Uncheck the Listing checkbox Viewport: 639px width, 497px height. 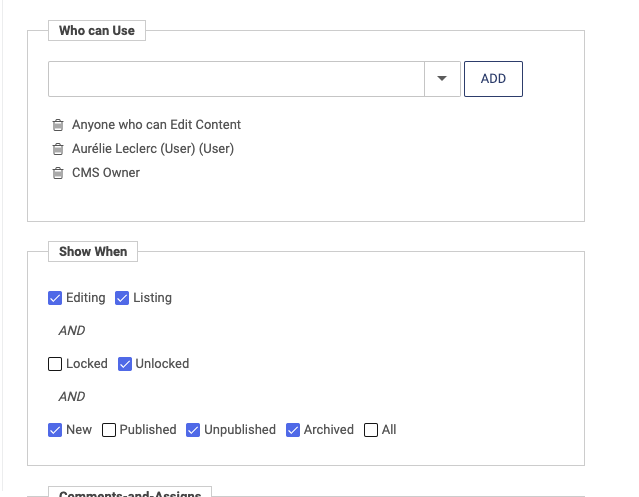click(122, 298)
